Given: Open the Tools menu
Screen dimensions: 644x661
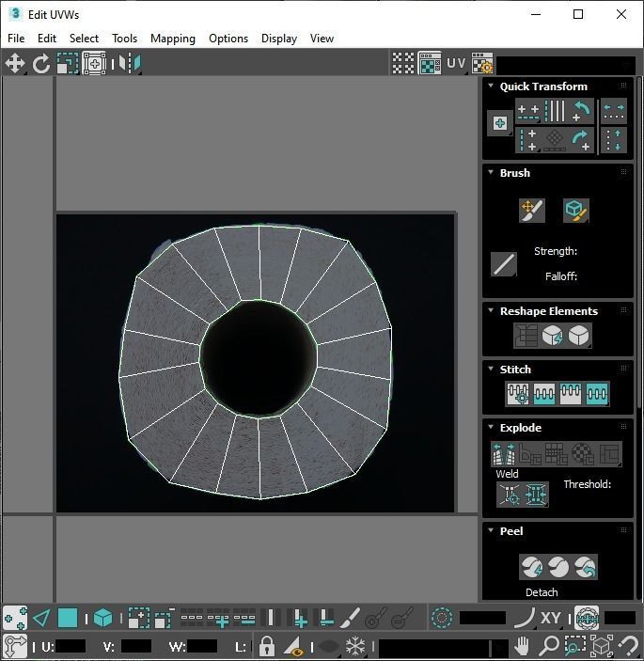Looking at the screenshot, I should [x=124, y=39].
